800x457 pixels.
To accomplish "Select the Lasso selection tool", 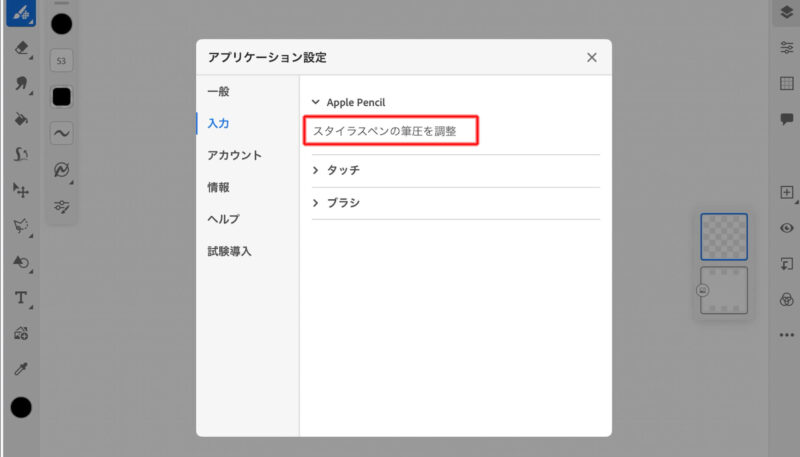I will click(x=21, y=226).
